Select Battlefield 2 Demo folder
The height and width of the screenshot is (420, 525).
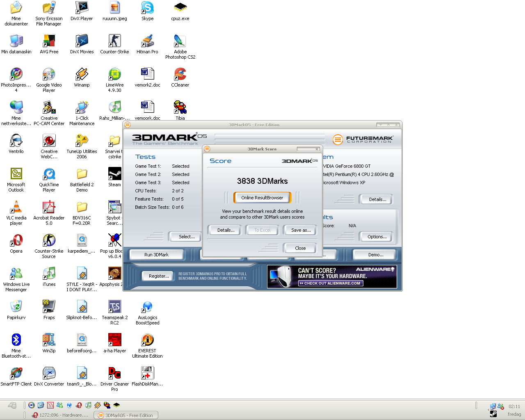[82, 180]
